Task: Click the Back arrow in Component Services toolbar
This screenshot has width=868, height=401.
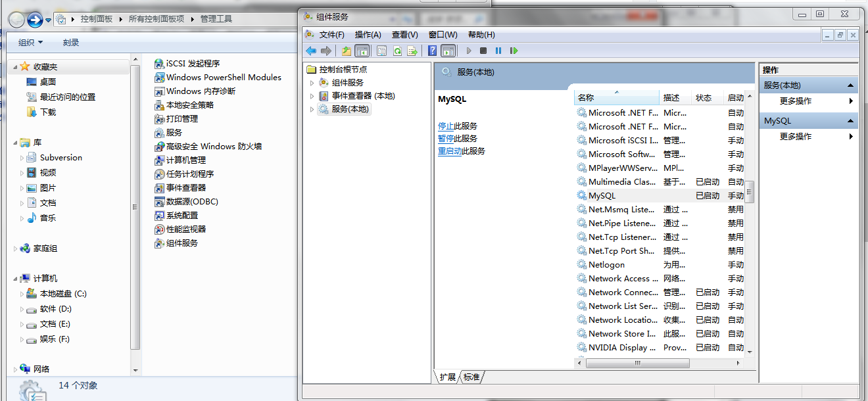Action: pos(311,51)
